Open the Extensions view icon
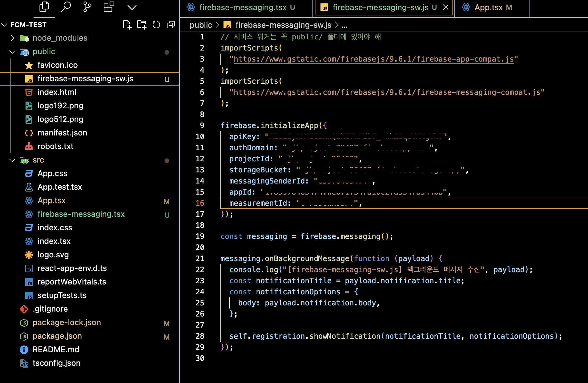This screenshot has width=588, height=383. point(109,7)
